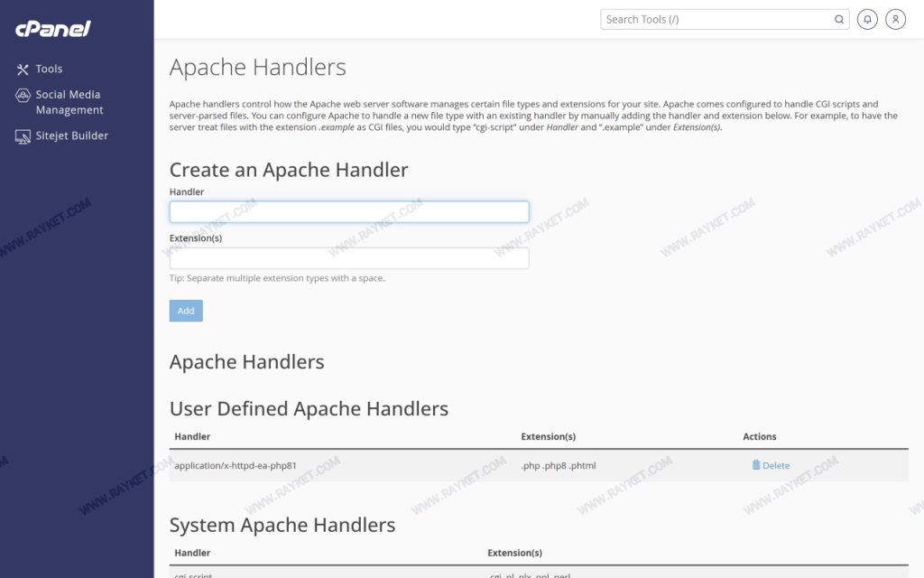Open Sitejet Builder monitor icon
This screenshot has height=578, width=924.
click(x=23, y=137)
